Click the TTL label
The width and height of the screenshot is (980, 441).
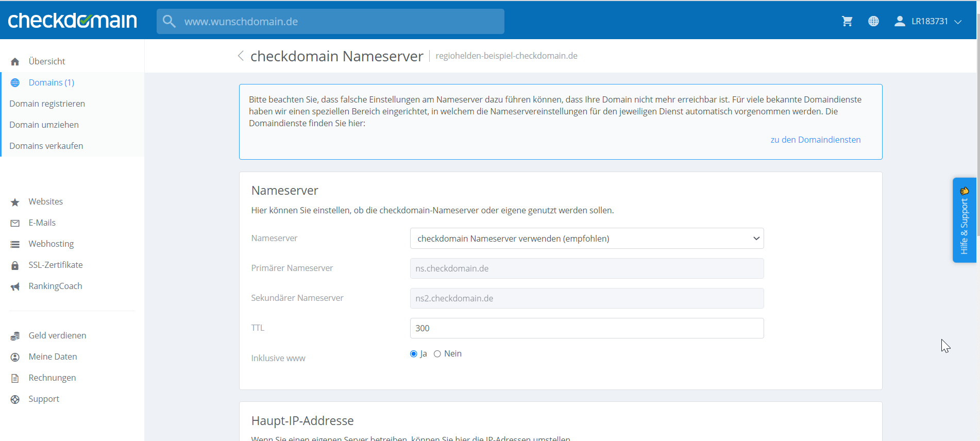258,328
